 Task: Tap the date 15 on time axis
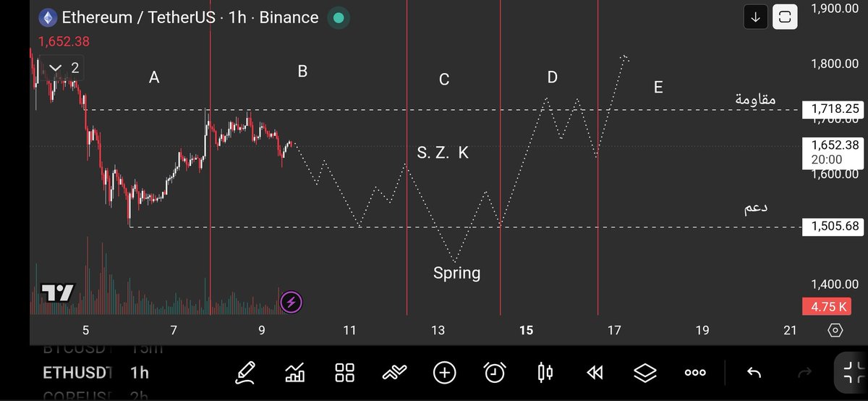click(x=526, y=330)
